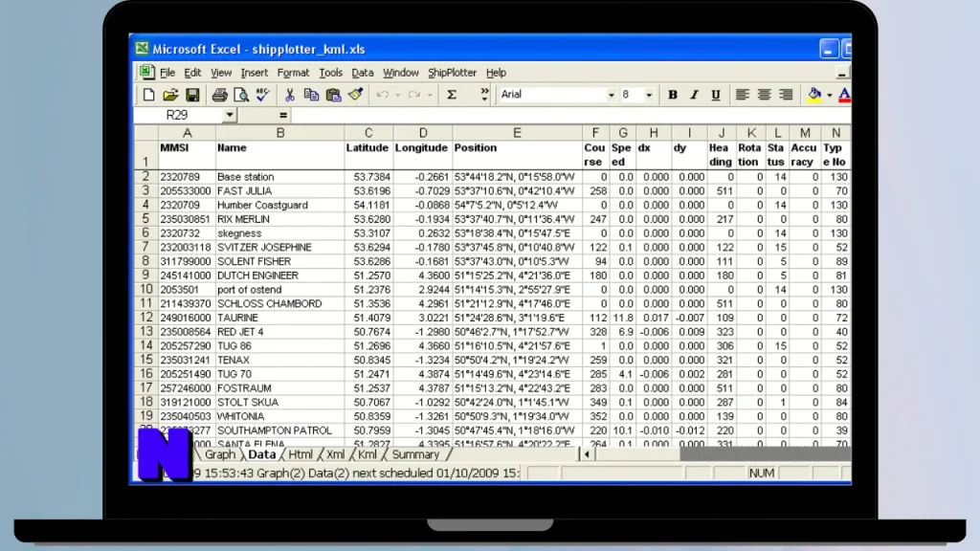The height and width of the screenshot is (551, 980).
Task: Align text right
Action: (x=786, y=95)
